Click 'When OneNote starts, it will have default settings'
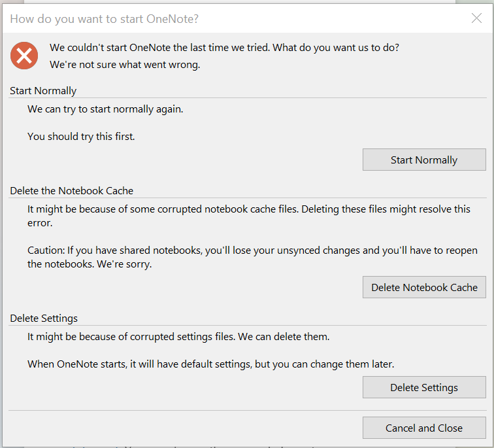The image size is (494, 448). tap(211, 364)
